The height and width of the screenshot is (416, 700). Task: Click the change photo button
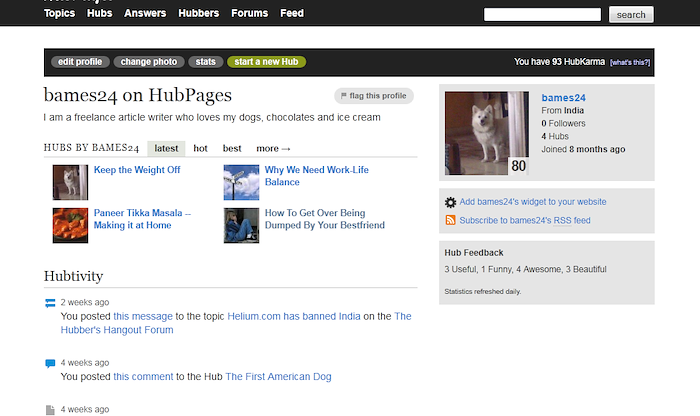(x=149, y=62)
